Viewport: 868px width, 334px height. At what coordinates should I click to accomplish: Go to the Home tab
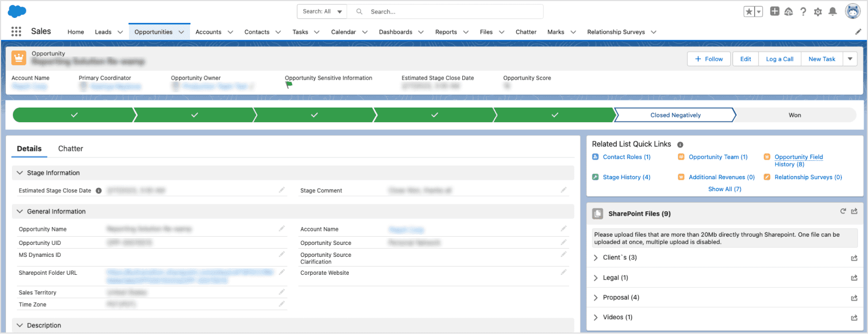click(x=75, y=32)
